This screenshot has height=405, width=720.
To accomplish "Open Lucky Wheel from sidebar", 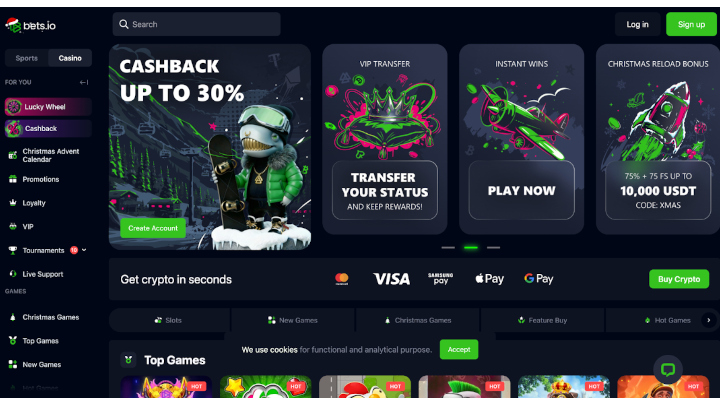I will tap(48, 107).
